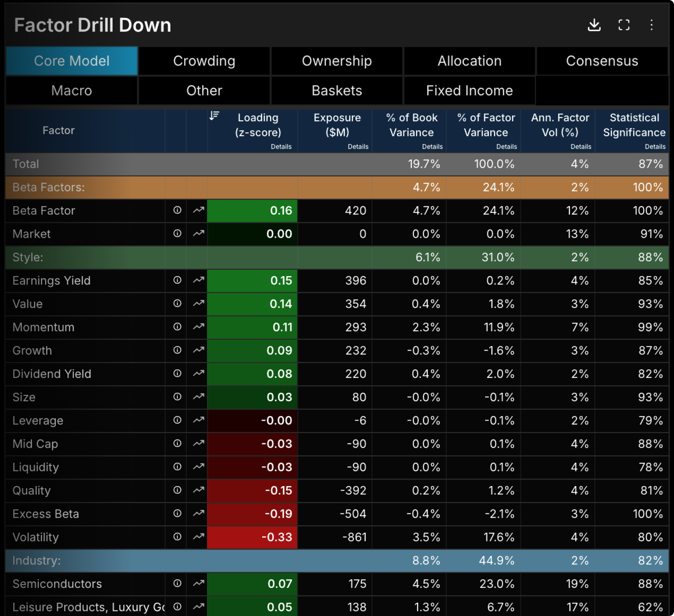
Task: Select the Other tab
Action: pos(204,91)
